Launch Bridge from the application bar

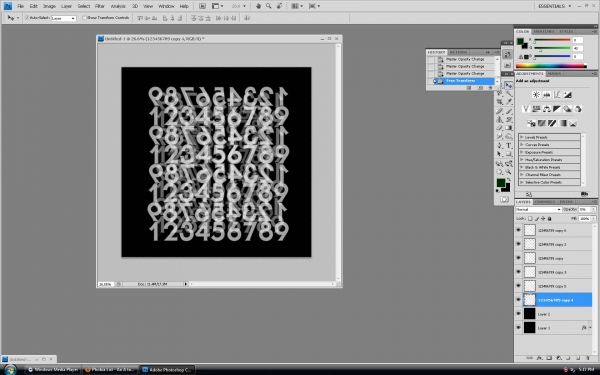202,6
